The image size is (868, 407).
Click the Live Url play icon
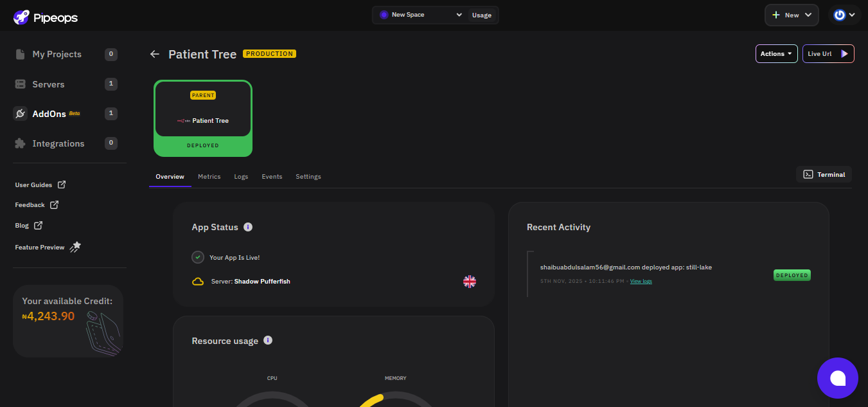click(844, 54)
